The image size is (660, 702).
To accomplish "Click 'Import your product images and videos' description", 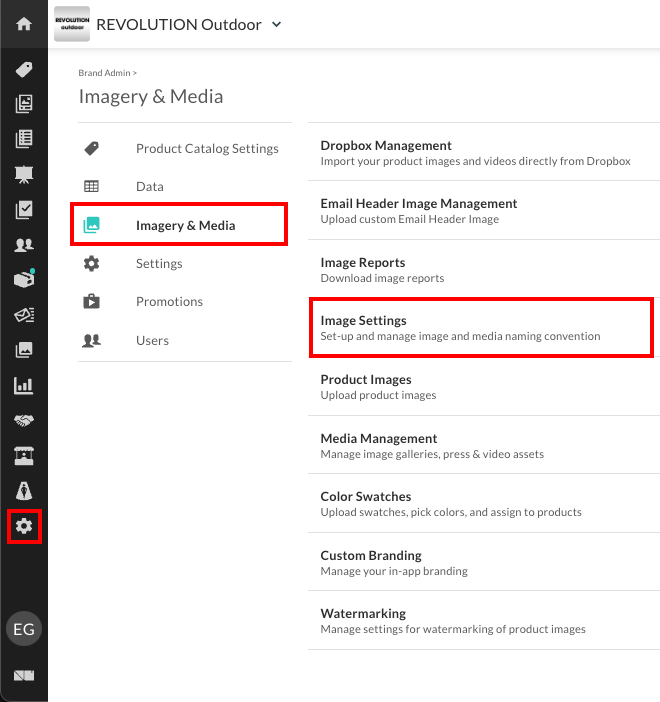I will (x=476, y=161).
